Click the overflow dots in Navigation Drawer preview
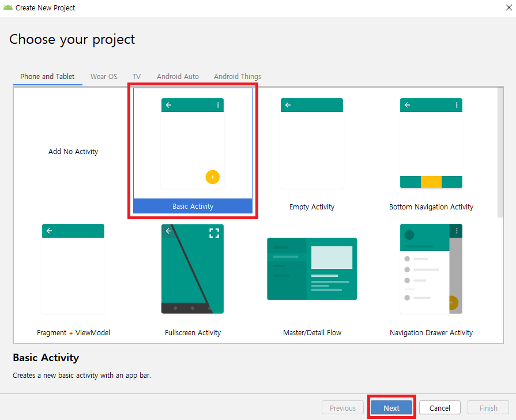Viewport: 516px width, 420px height. (x=457, y=231)
